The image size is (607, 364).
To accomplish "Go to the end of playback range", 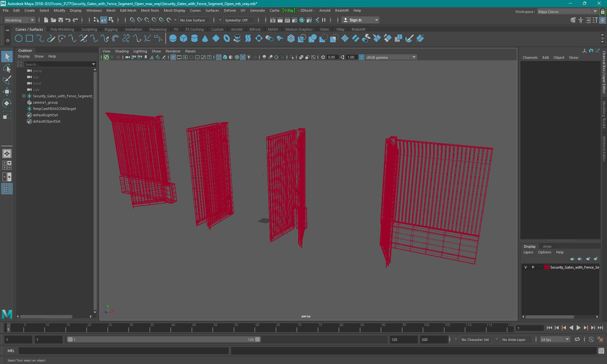I will point(600,328).
